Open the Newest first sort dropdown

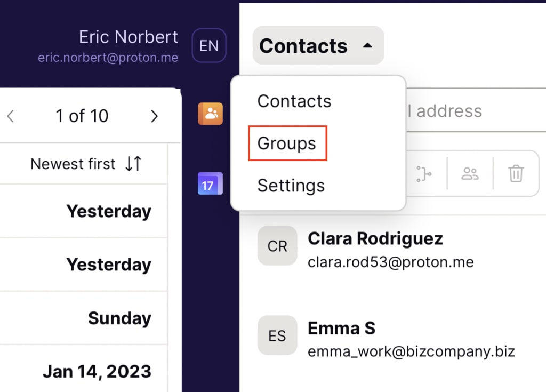[86, 164]
